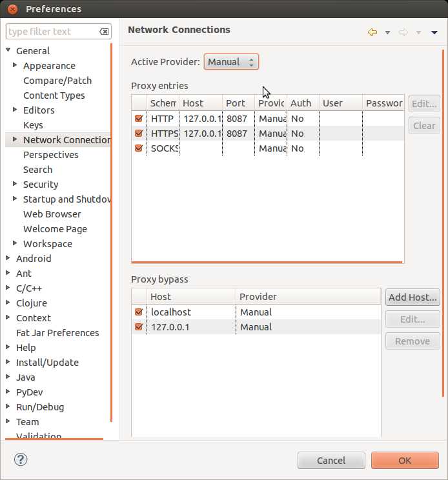The width and height of the screenshot is (448, 480).
Task: Expand the Appearance tree node
Action: 15,65
